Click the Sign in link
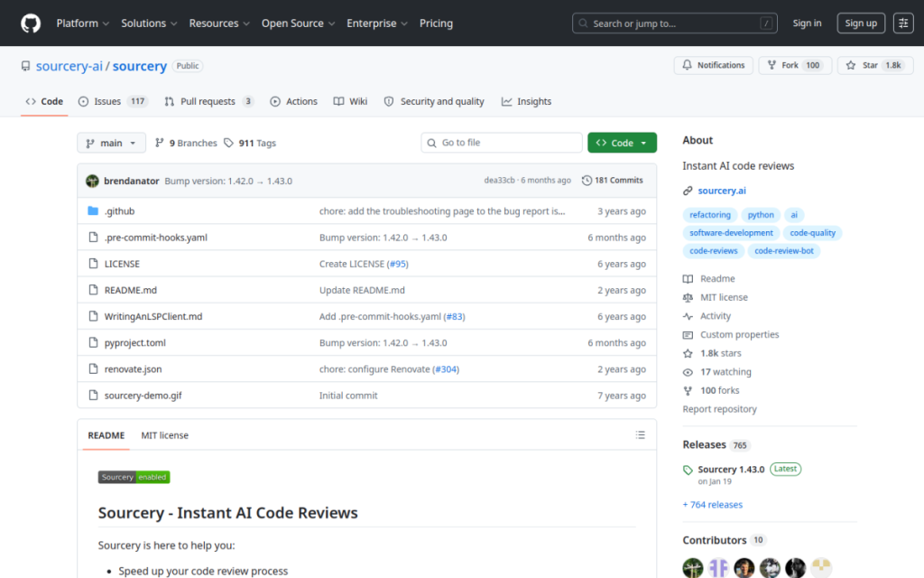Viewport: 924px width, 578px height. click(x=807, y=23)
